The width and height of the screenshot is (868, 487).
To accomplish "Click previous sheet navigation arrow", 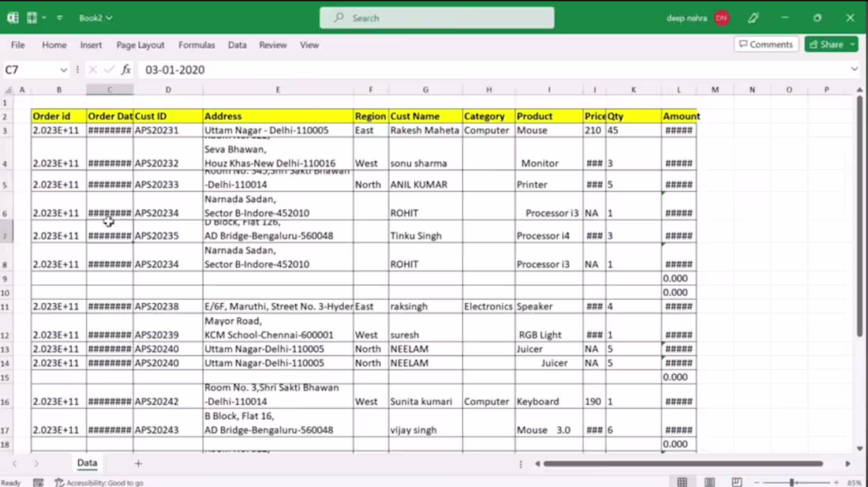I will point(15,463).
